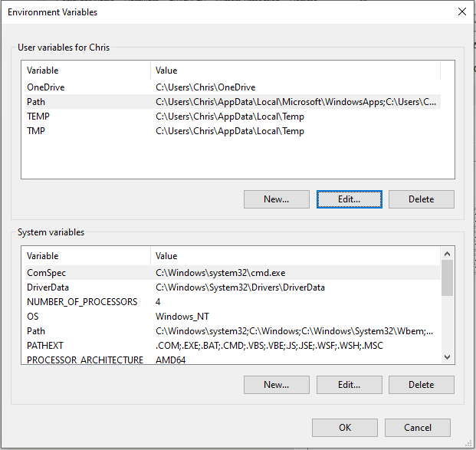Screen dimensions: 476x450
Task: Select the OS system variable
Action: (233, 317)
